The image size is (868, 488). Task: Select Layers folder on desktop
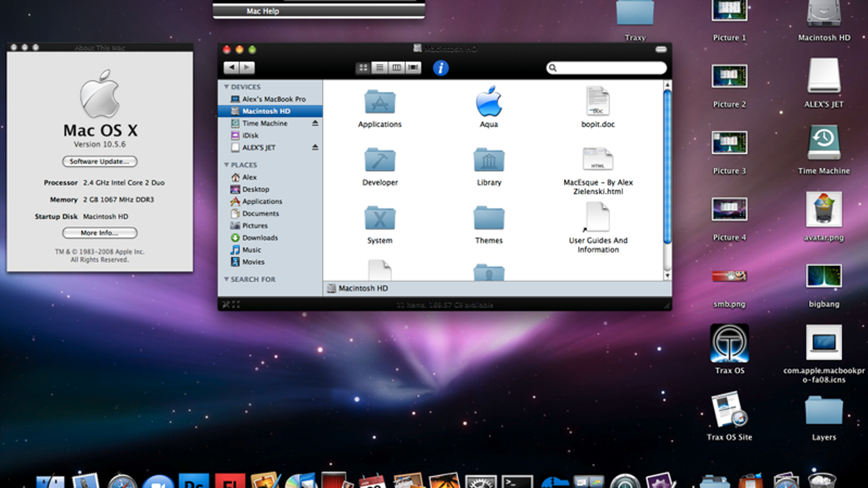(x=824, y=418)
